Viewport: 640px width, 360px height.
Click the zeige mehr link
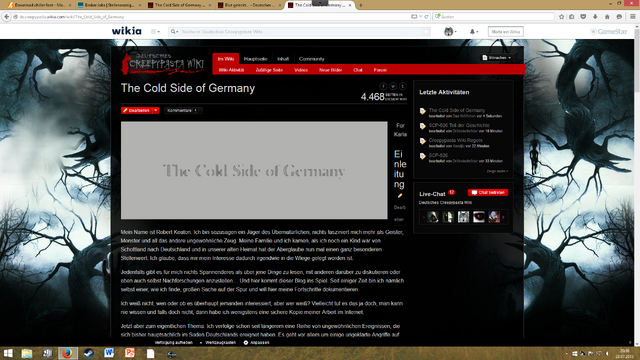497,171
